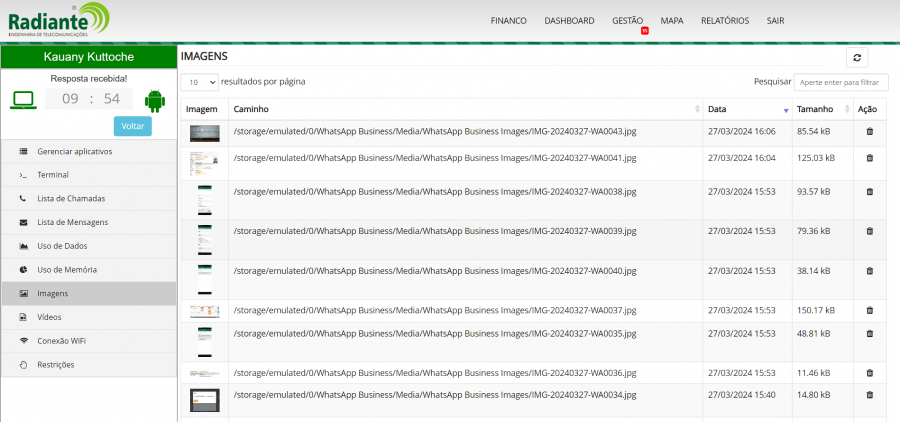Click the Android robot icon
Screen dimensions: 900x422
(x=154, y=99)
